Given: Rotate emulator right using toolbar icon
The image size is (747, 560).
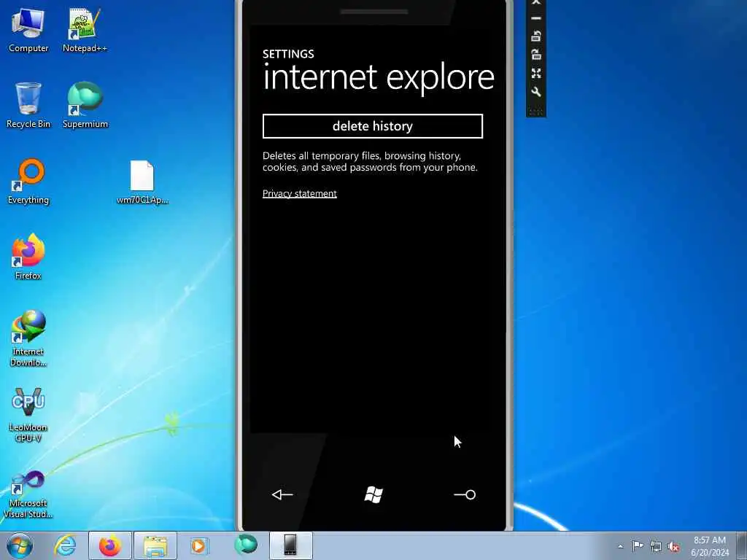Looking at the screenshot, I should [x=536, y=54].
